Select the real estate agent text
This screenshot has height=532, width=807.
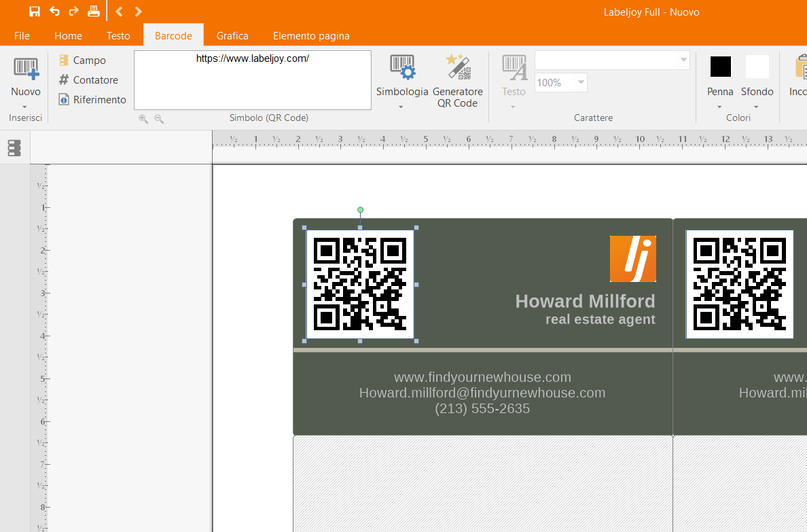click(x=600, y=319)
